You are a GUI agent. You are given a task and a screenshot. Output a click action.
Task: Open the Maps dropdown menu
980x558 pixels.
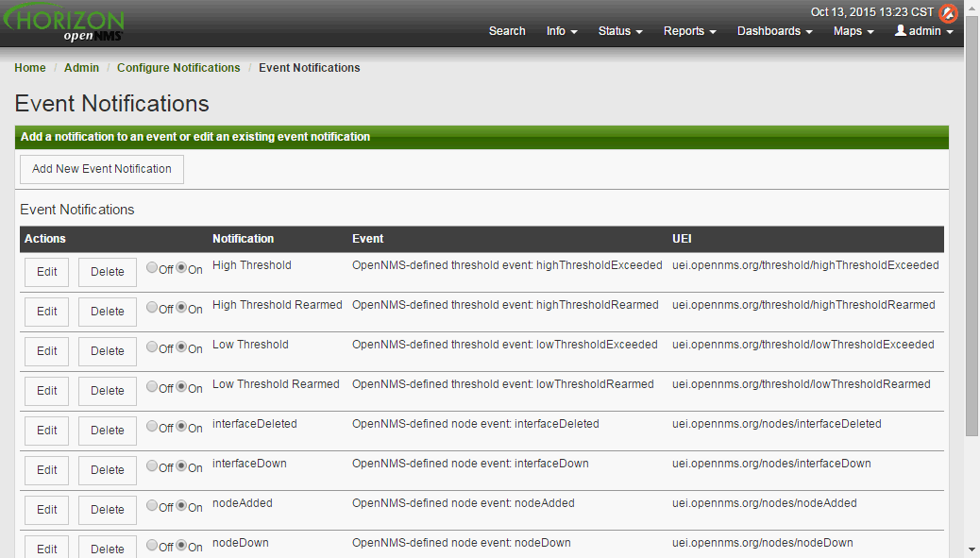tap(853, 31)
